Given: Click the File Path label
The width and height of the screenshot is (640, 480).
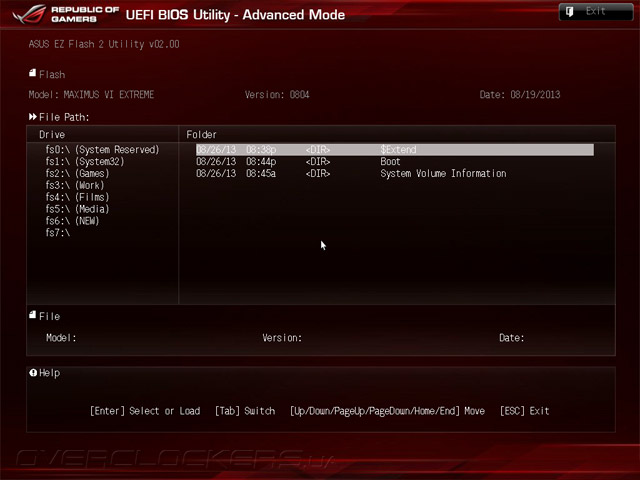Looking at the screenshot, I should pos(64,117).
